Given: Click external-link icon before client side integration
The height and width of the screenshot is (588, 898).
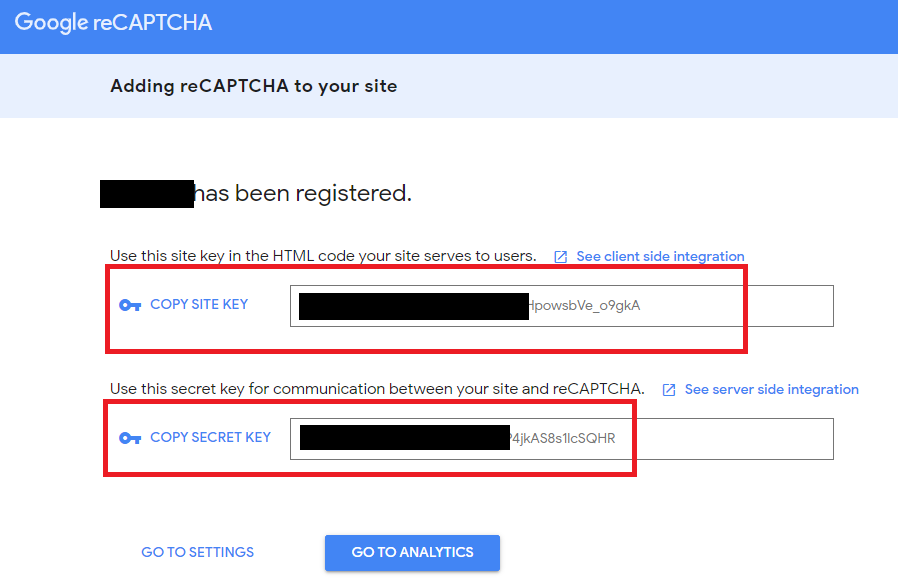Looking at the screenshot, I should (561, 257).
